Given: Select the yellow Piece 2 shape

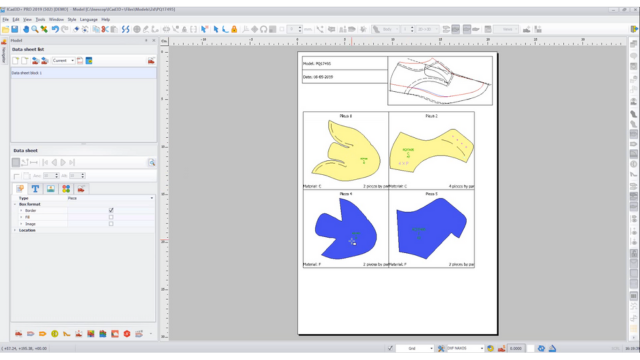Looking at the screenshot, I should coord(431,150).
